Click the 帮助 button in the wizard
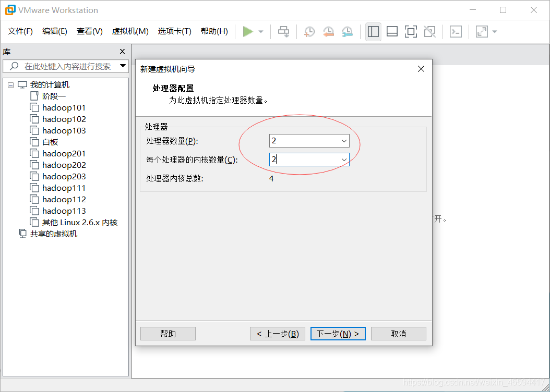This screenshot has height=392, width=550. pyautogui.click(x=168, y=334)
